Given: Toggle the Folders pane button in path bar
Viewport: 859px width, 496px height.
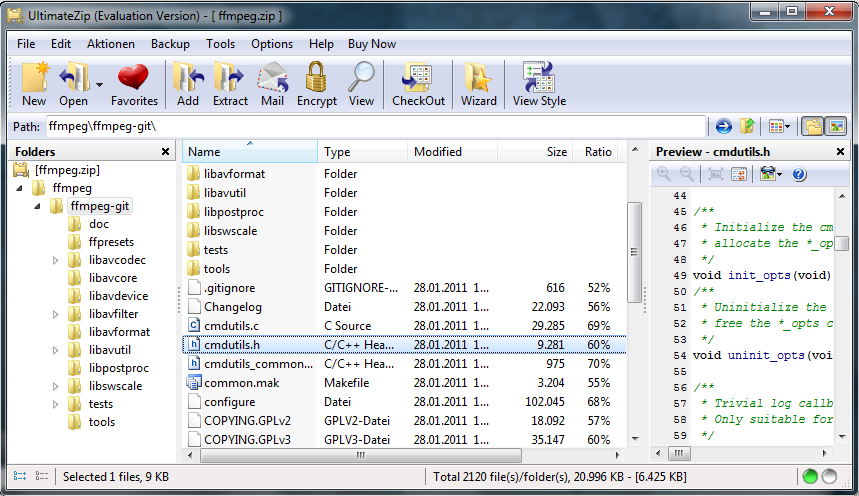Looking at the screenshot, I should pyautogui.click(x=813, y=127).
